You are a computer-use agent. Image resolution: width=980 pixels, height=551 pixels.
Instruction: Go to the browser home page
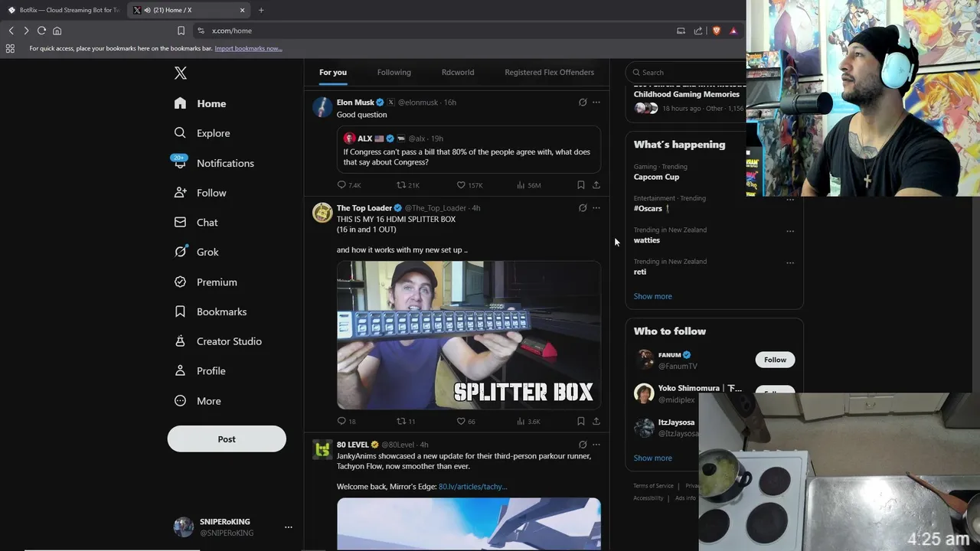(57, 31)
